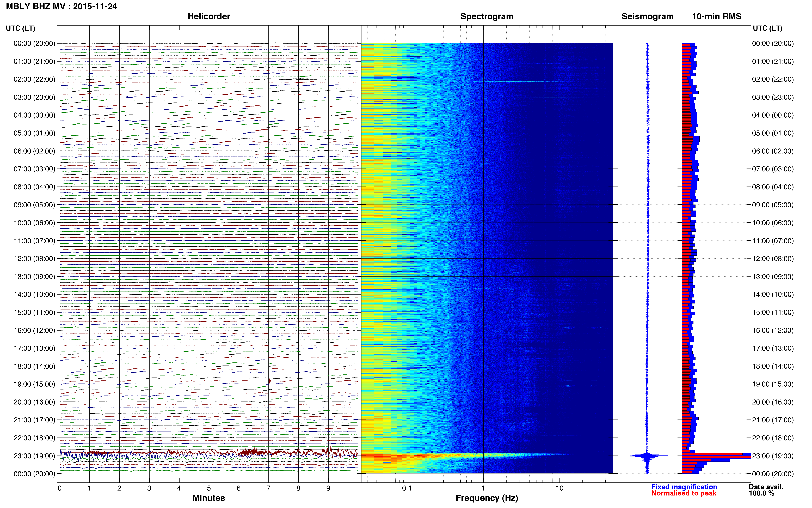Screen dimensions: 812x508
Task: Click the left '17:00 (13:00)' time label
Action: click(x=34, y=348)
